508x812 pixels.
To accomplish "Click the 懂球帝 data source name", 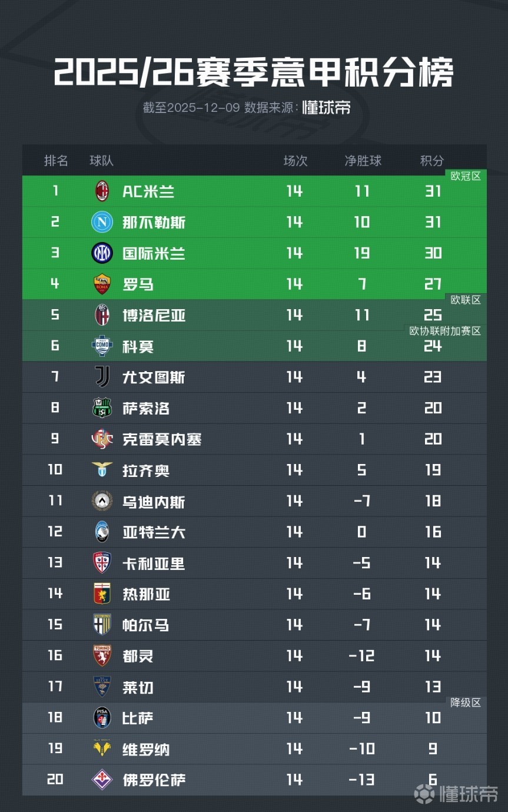I will click(x=327, y=108).
